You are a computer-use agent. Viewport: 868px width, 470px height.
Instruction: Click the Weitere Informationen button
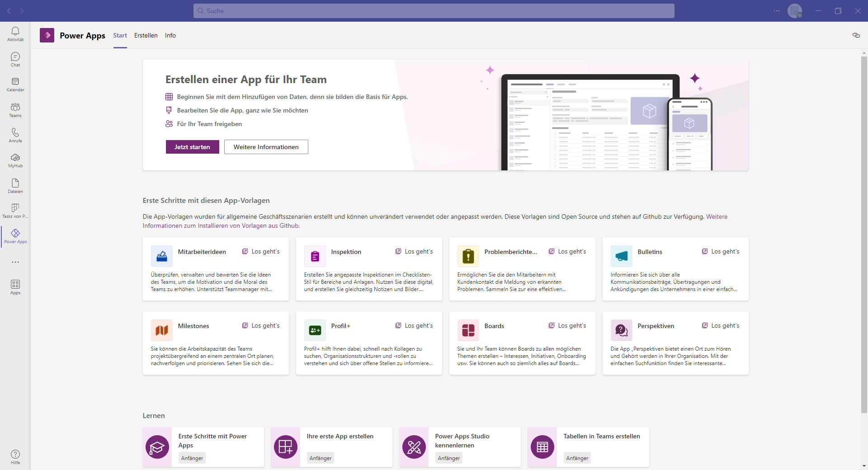[x=266, y=147]
